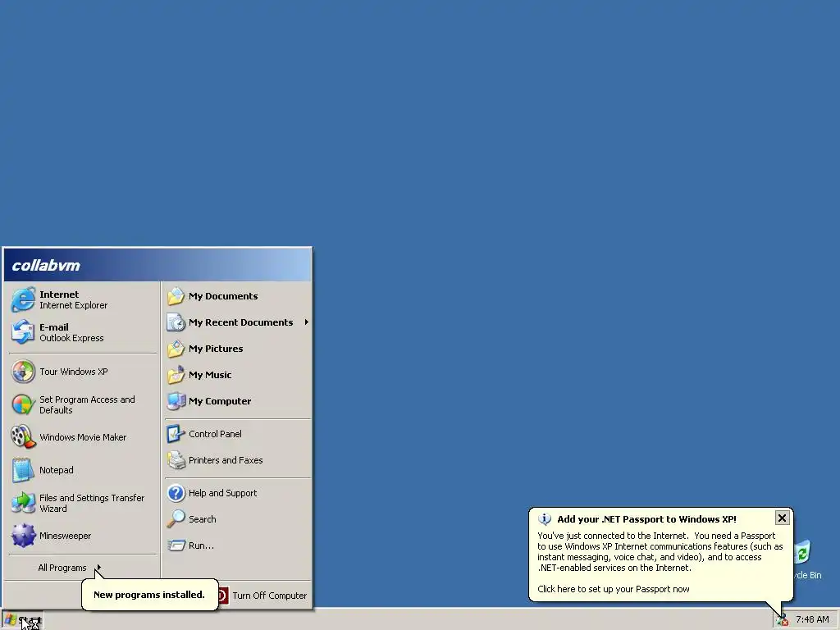Click the Turn Off Computer label

click(x=269, y=596)
